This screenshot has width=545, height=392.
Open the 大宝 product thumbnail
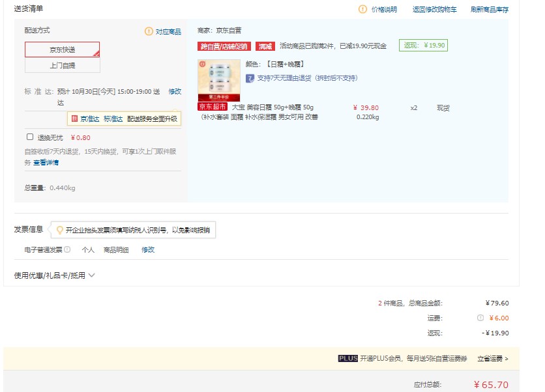219,80
